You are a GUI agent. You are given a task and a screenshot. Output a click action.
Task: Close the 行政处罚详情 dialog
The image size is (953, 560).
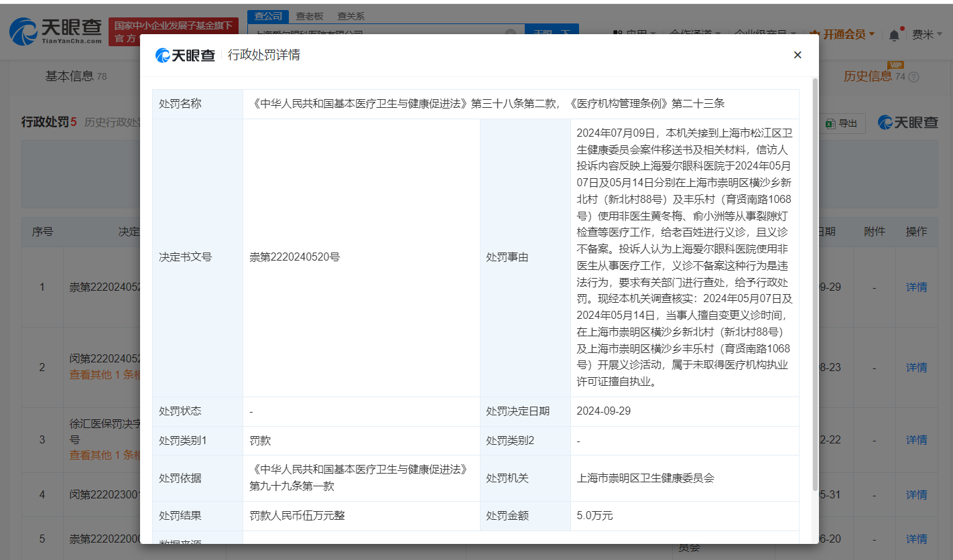(x=798, y=55)
